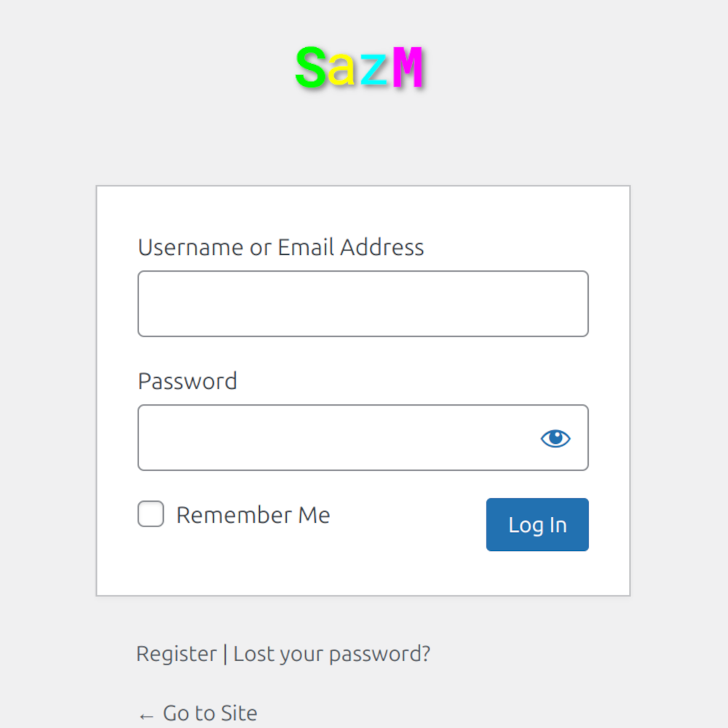The height and width of the screenshot is (728, 728).
Task: Click the yellow letter a in logo
Action: coord(341,71)
